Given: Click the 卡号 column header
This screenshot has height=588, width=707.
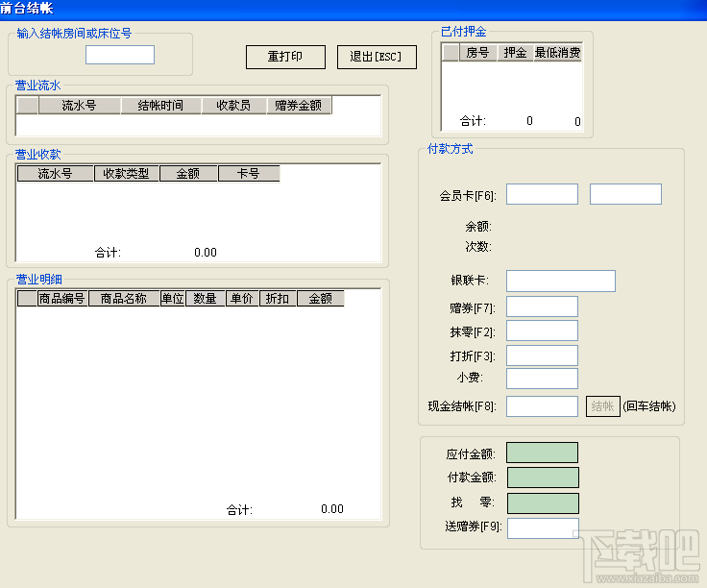Looking at the screenshot, I should (249, 174).
